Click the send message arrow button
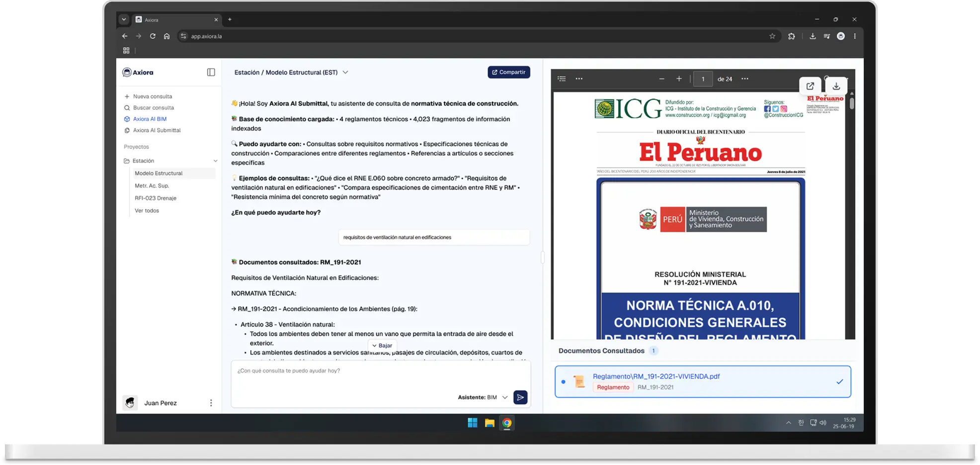The width and height of the screenshot is (980, 465). (520, 397)
